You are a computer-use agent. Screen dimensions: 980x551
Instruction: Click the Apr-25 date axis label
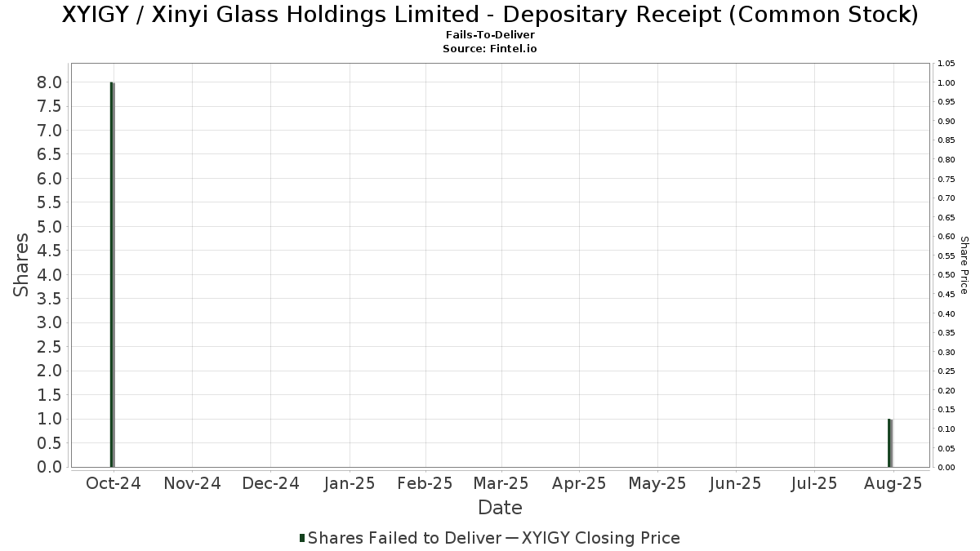pyautogui.click(x=579, y=483)
